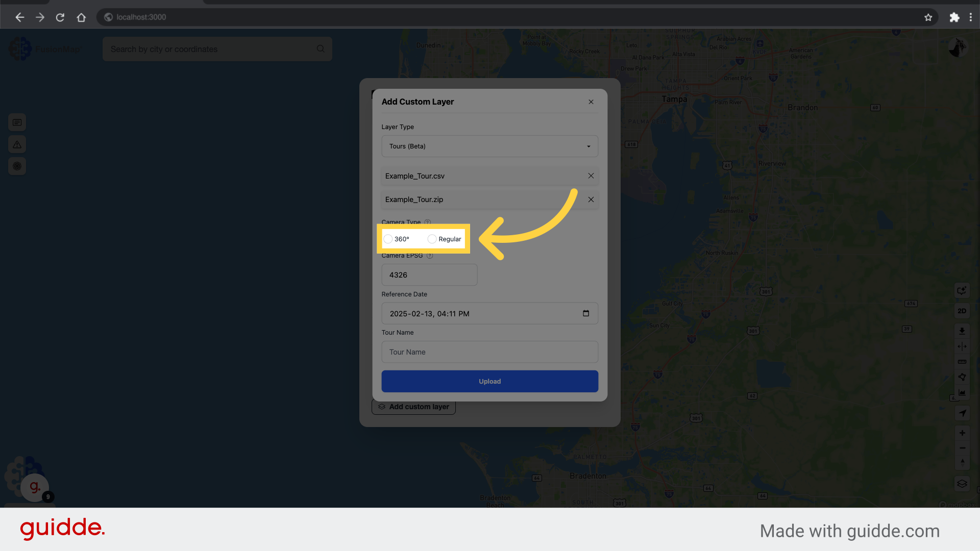The width and height of the screenshot is (980, 551).
Task: Select the Regular camera type radio
Action: pos(432,239)
